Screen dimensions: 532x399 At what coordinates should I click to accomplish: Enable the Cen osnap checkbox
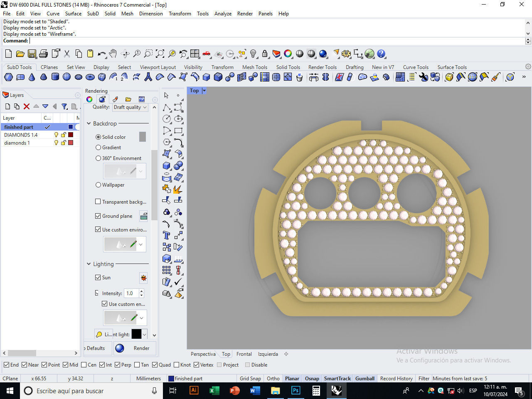84,365
